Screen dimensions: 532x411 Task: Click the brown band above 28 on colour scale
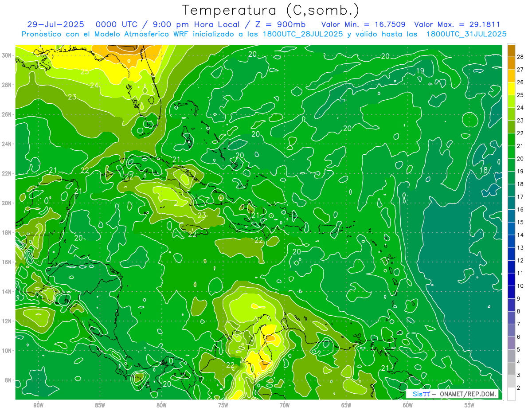511,50
